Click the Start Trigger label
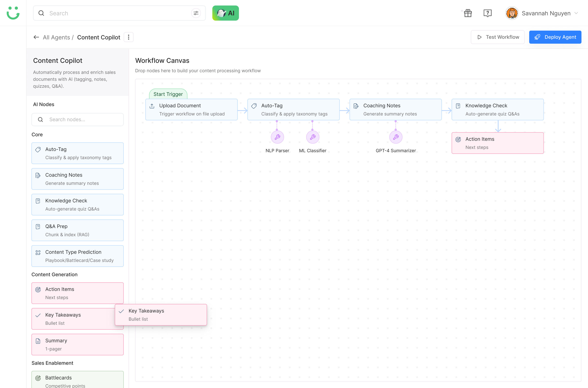The width and height of the screenshot is (588, 388). pyautogui.click(x=168, y=94)
